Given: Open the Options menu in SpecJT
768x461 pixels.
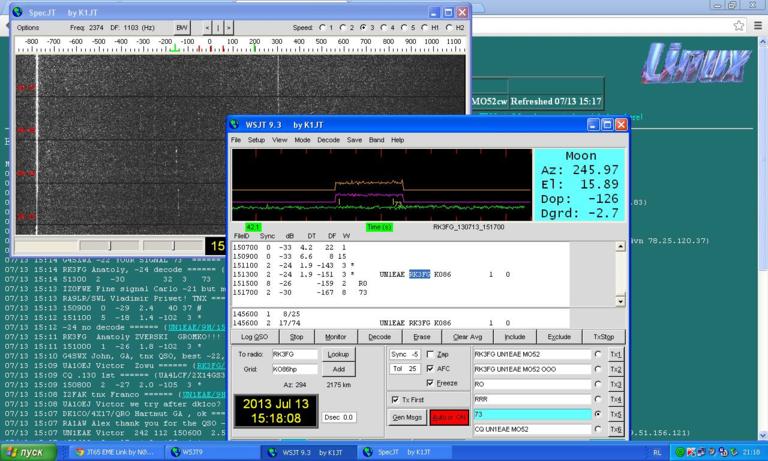Looking at the screenshot, I should point(27,27).
